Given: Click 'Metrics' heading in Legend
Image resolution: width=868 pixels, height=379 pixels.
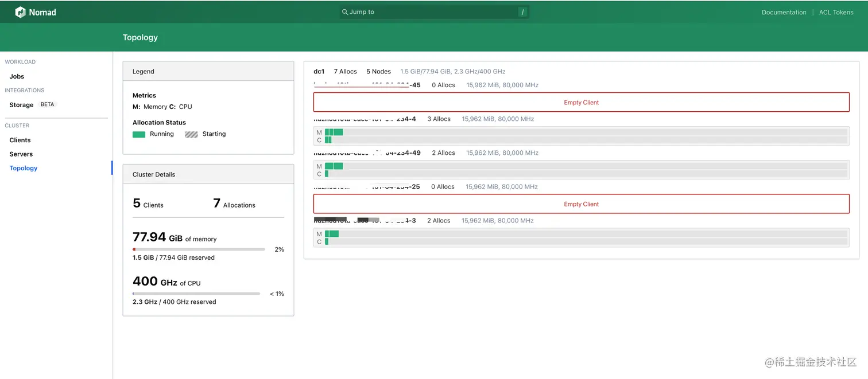Looking at the screenshot, I should tap(144, 95).
